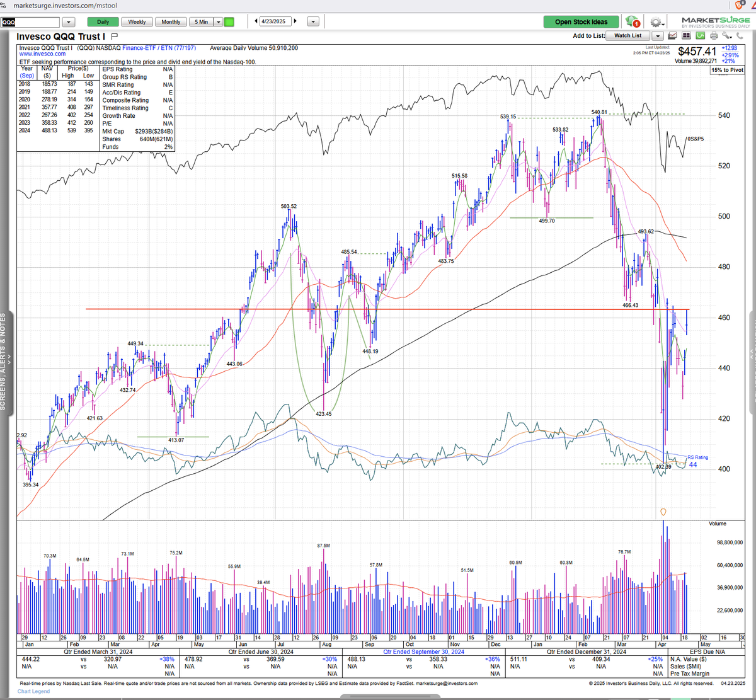Go to previous date with left arrow
Image resolution: width=756 pixels, height=700 pixels.
coord(256,21)
